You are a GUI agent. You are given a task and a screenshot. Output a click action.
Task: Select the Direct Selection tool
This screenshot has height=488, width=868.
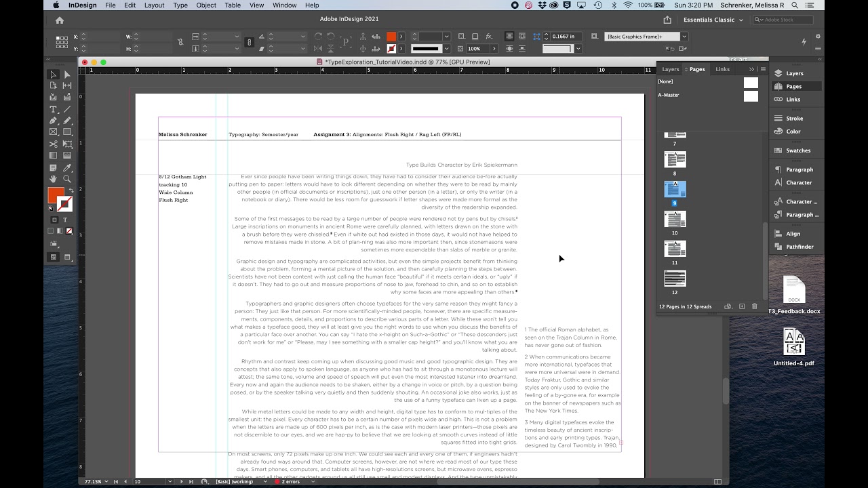point(67,75)
